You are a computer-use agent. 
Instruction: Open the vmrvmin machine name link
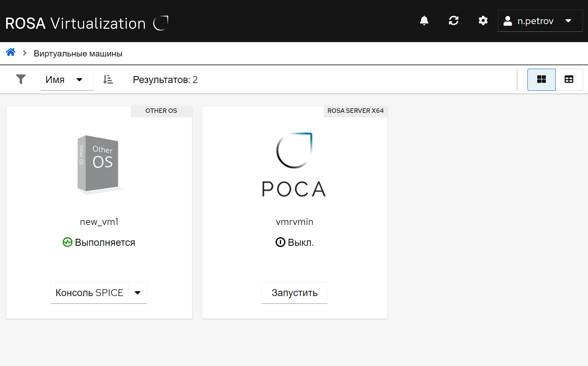point(294,222)
